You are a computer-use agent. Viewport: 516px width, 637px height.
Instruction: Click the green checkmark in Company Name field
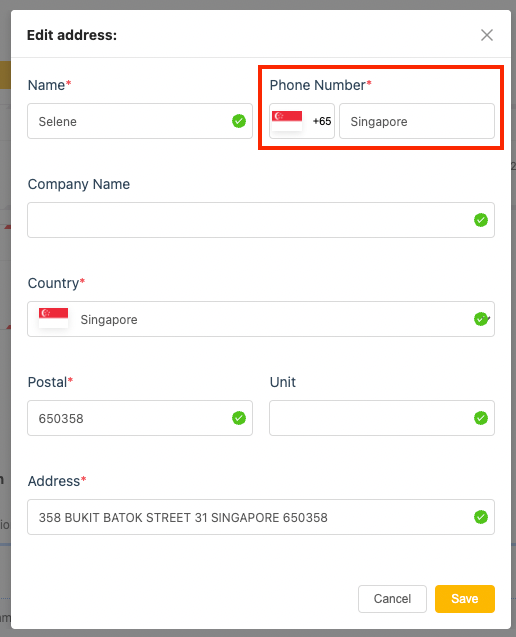[x=481, y=220]
